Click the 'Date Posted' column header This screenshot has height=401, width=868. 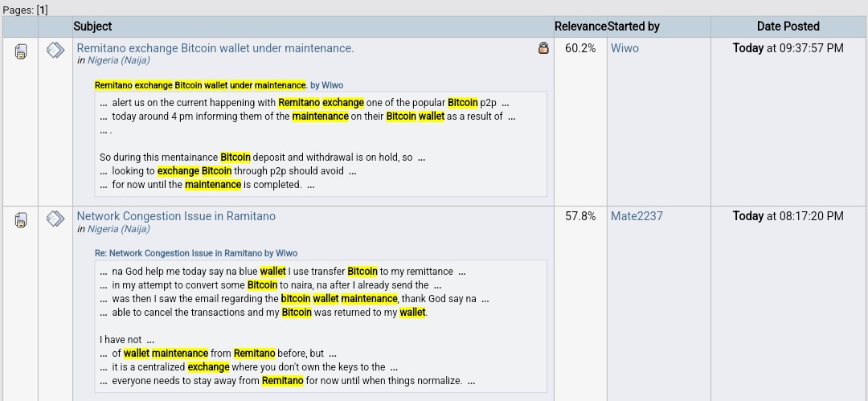coord(788,26)
